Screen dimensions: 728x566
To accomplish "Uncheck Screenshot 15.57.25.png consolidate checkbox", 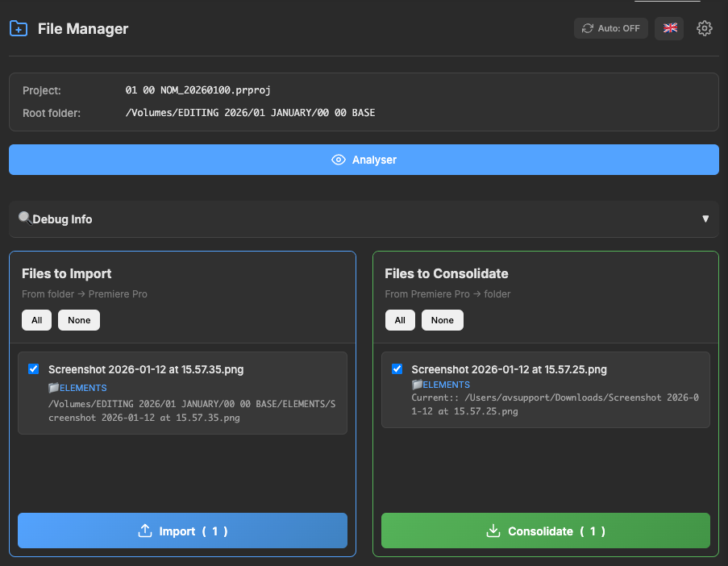I will pos(397,369).
